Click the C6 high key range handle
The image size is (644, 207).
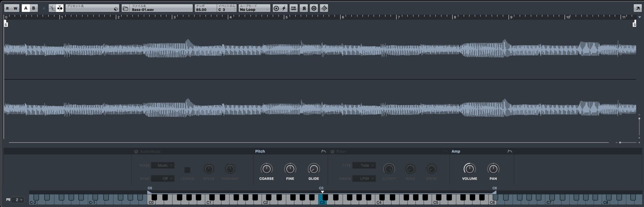[x=494, y=192]
